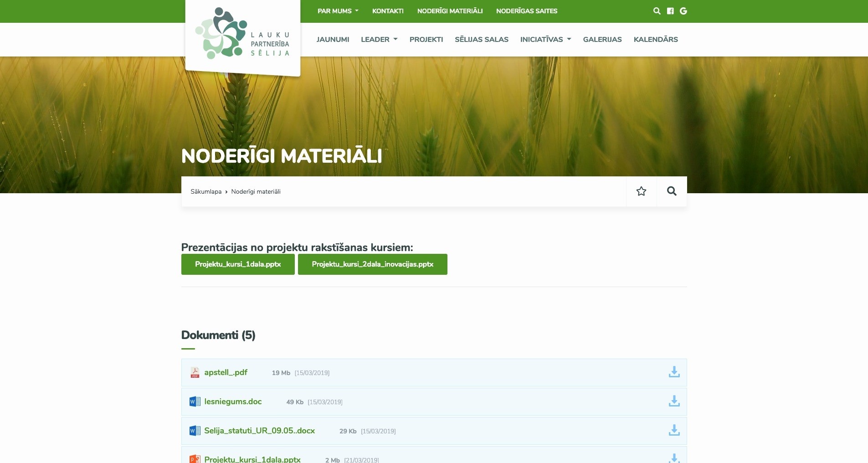Open the Facebook icon link
Screen dimensions: 868x463
670,11
